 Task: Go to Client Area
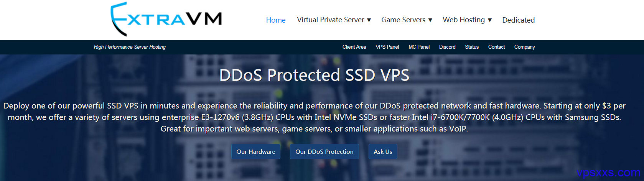354,47
